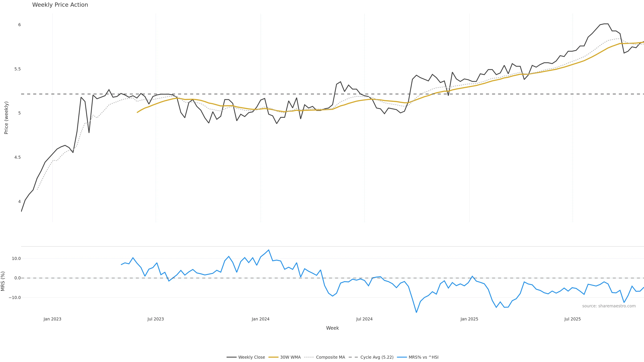The image size is (644, 362).
Task: Click the 10.0 MRS axis tick label
Action: pyautogui.click(x=16, y=259)
